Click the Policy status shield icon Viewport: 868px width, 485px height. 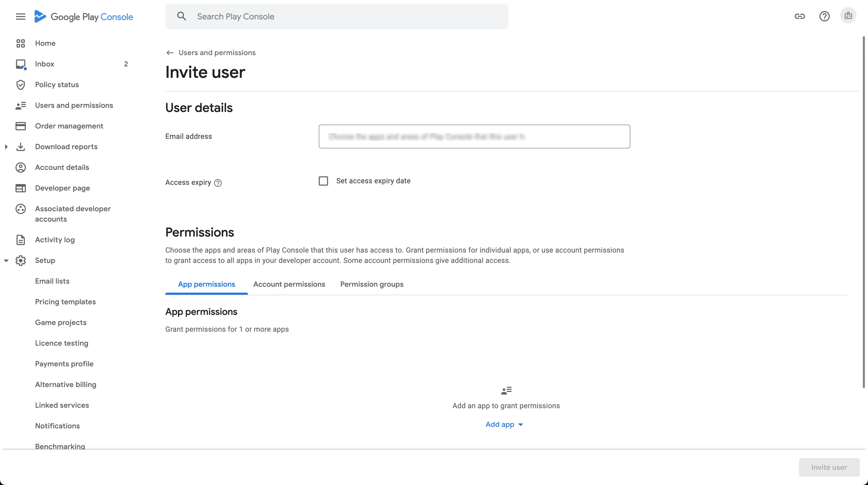(x=21, y=85)
